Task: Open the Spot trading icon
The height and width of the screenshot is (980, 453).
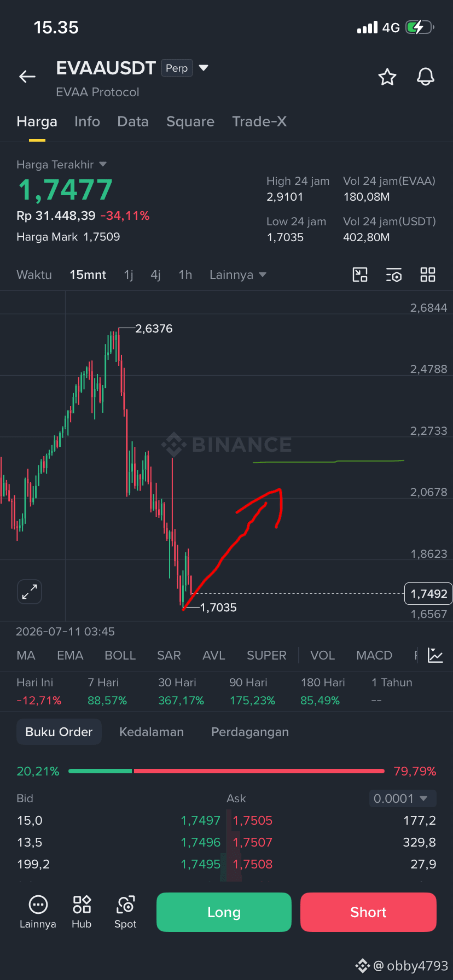Action: (125, 912)
